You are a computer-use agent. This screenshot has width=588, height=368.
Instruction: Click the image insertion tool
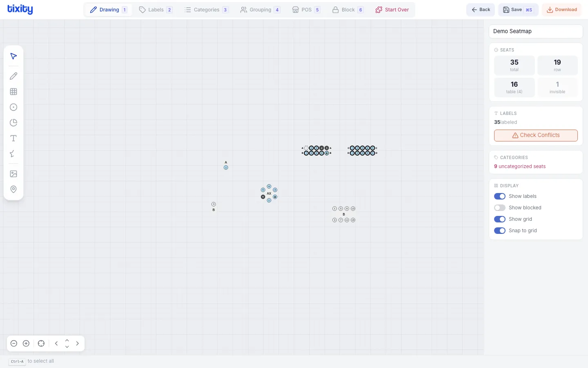click(x=13, y=174)
